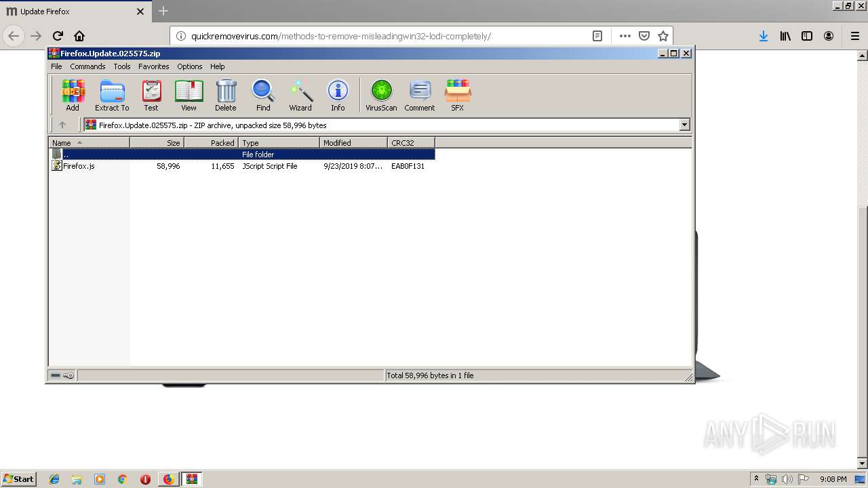Screen dimensions: 868x488
Task: Show hidden tray icons arrow
Action: pos(756,479)
